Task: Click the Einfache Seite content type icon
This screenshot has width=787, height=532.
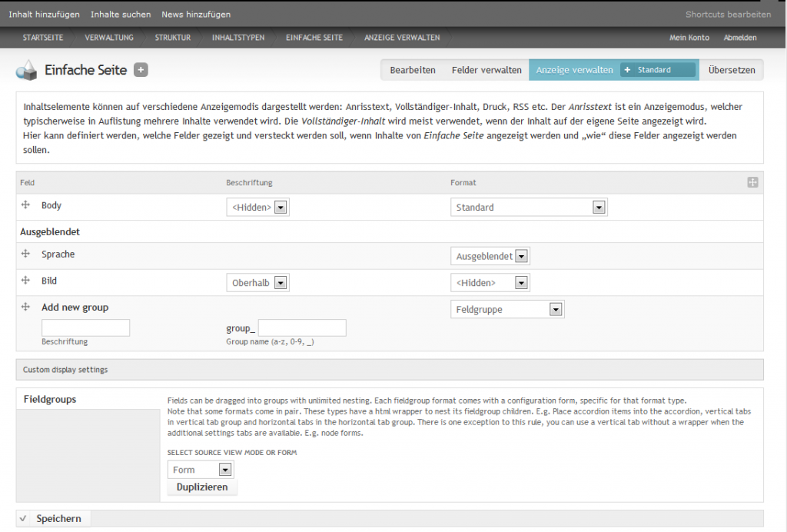Action: [26, 70]
